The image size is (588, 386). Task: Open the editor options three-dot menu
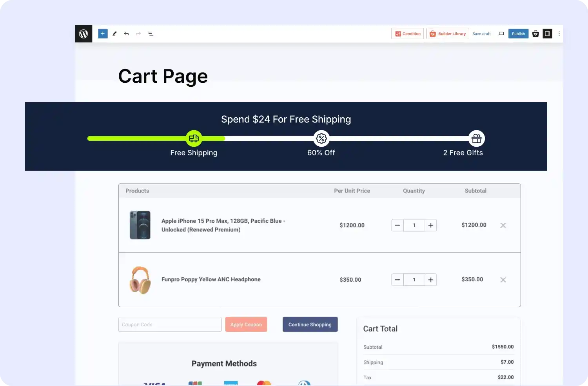point(559,33)
